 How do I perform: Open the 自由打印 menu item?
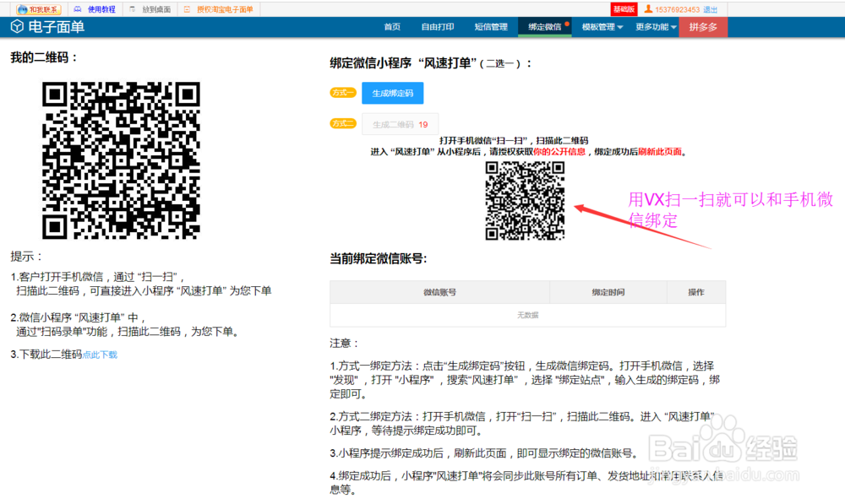point(437,27)
